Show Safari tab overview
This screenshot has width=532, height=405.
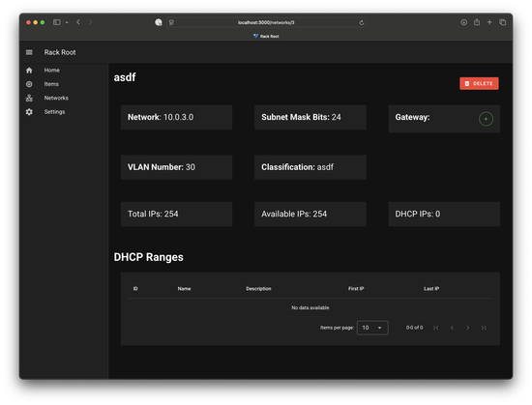[502, 22]
